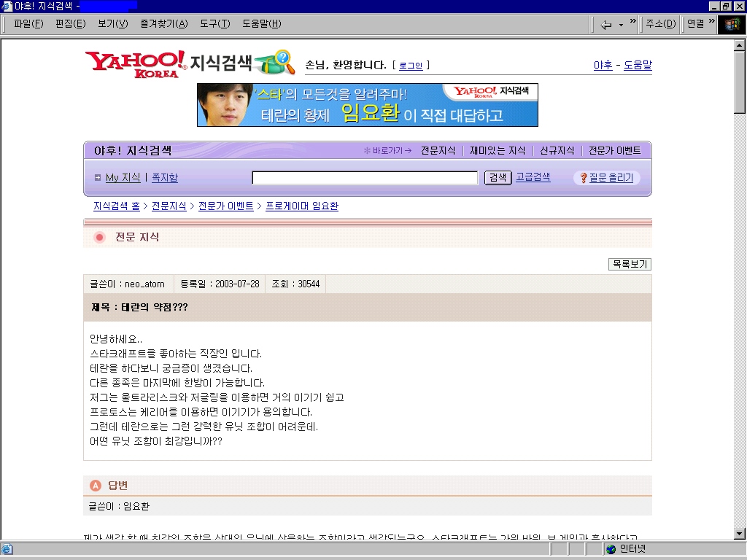
Task: Open the 보기(V) menu
Action: tap(113, 24)
